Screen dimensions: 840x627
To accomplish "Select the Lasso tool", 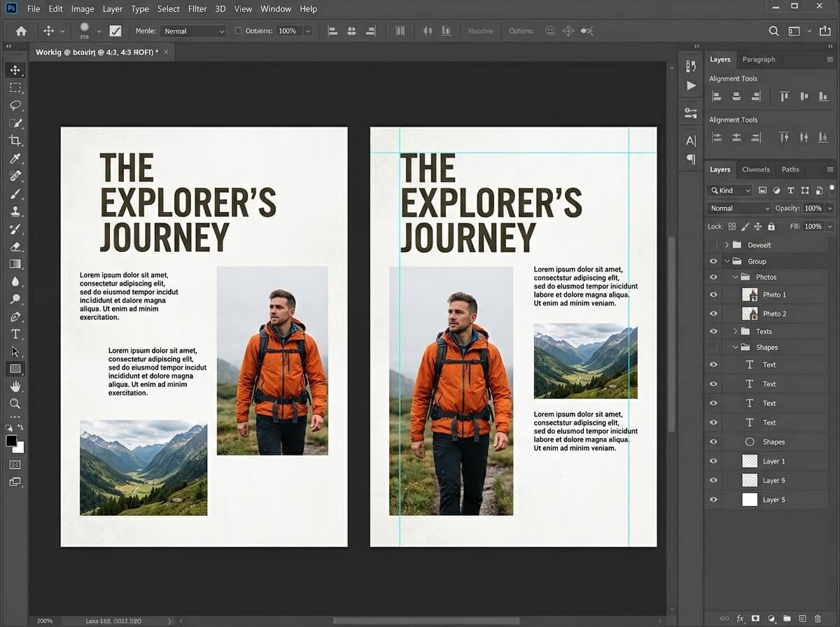I will click(x=15, y=106).
